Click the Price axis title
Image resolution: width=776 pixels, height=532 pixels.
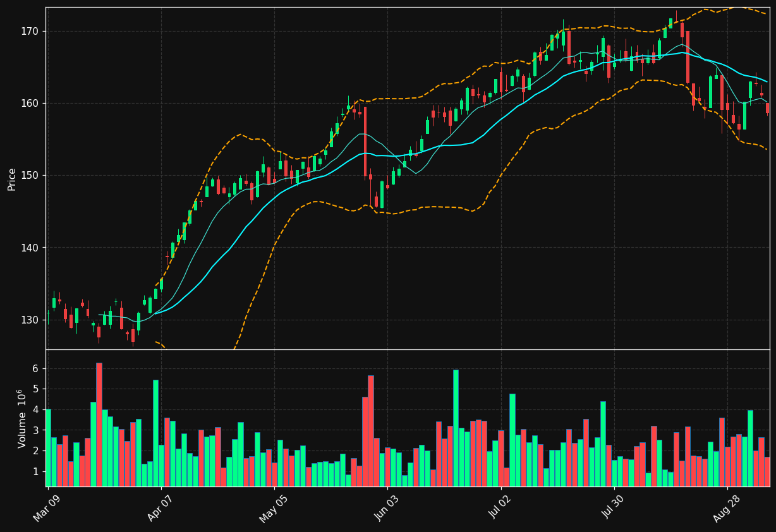click(x=12, y=179)
